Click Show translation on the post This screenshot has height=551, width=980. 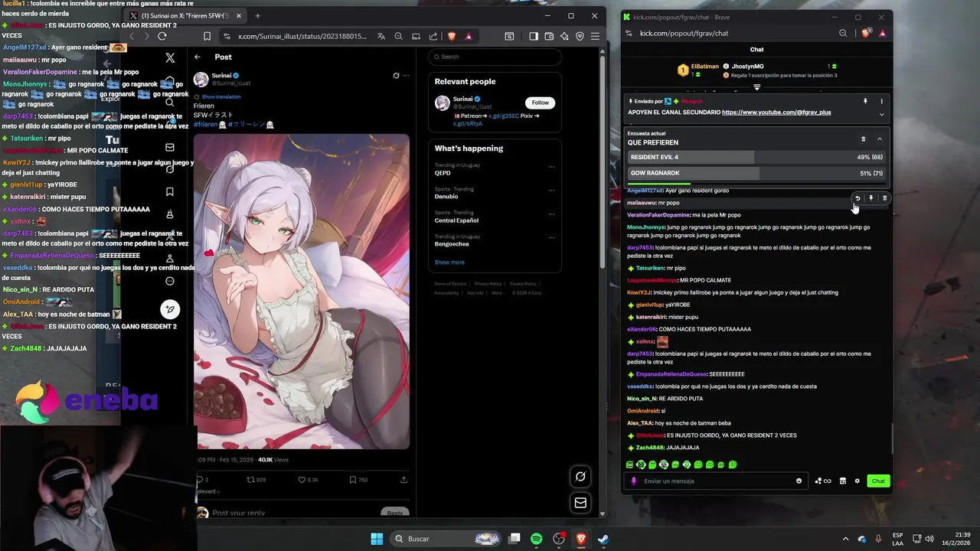[221, 96]
